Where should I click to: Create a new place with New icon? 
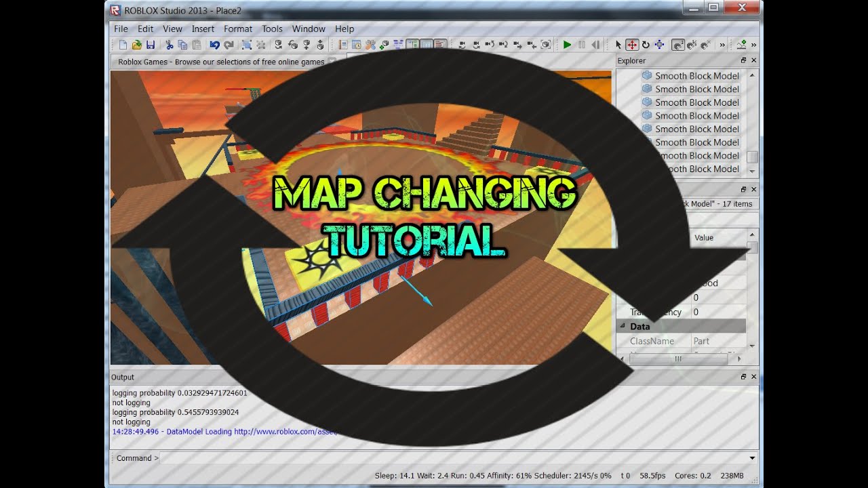123,45
